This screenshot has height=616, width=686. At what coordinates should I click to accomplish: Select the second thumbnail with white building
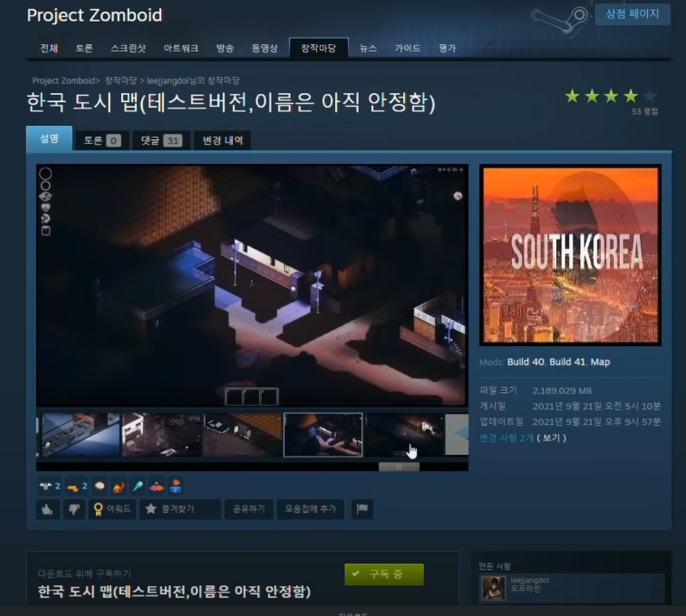(161, 435)
